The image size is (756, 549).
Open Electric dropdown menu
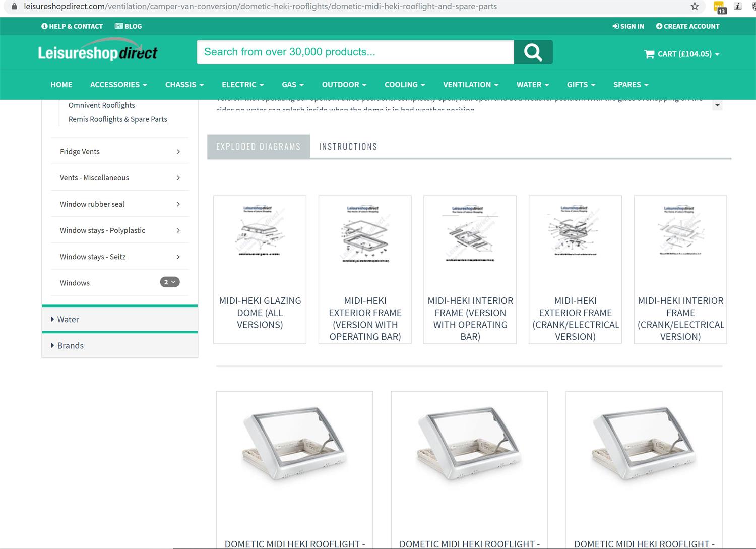tap(243, 85)
